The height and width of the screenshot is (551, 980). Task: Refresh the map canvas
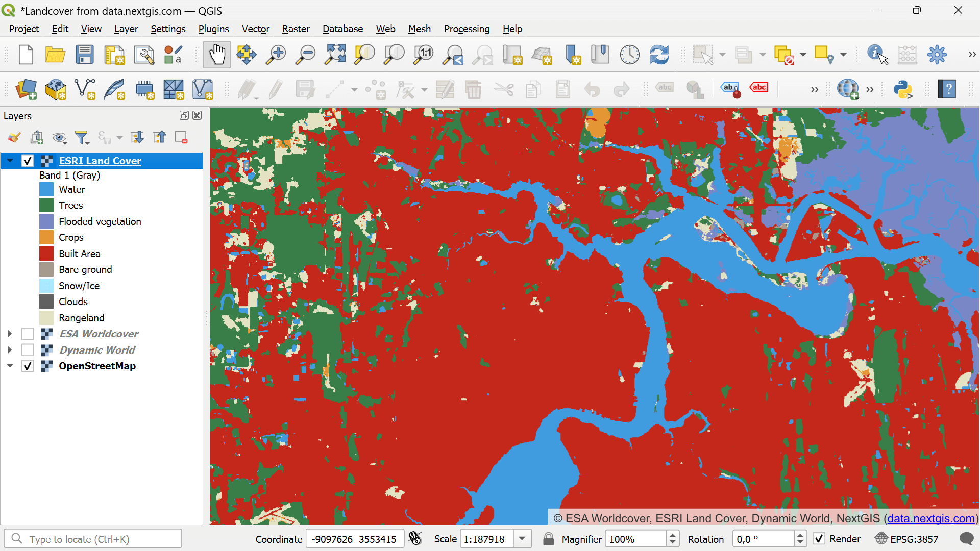(x=659, y=55)
